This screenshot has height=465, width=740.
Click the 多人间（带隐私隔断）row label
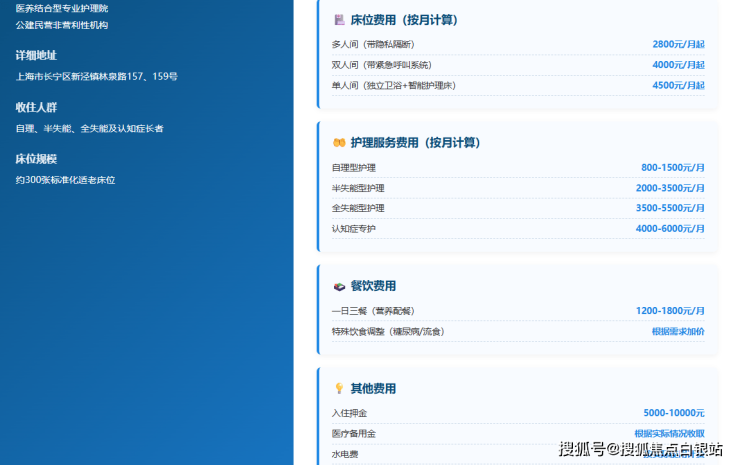[x=373, y=44]
